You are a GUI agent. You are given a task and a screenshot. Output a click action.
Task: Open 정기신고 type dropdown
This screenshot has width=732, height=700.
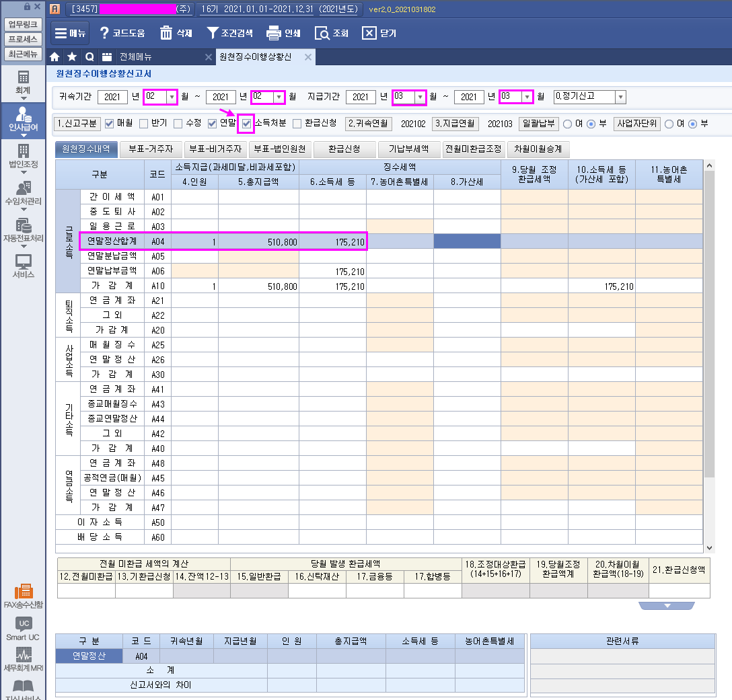point(620,97)
